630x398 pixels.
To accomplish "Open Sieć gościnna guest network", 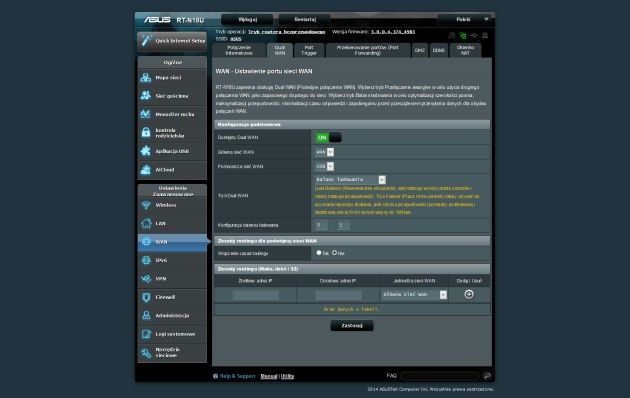I will (172, 96).
